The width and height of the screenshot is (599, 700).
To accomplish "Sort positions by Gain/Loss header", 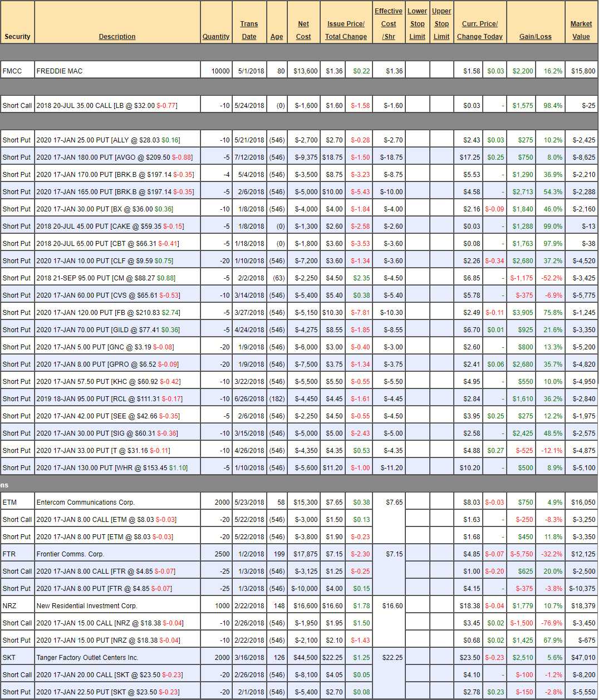I will (535, 37).
